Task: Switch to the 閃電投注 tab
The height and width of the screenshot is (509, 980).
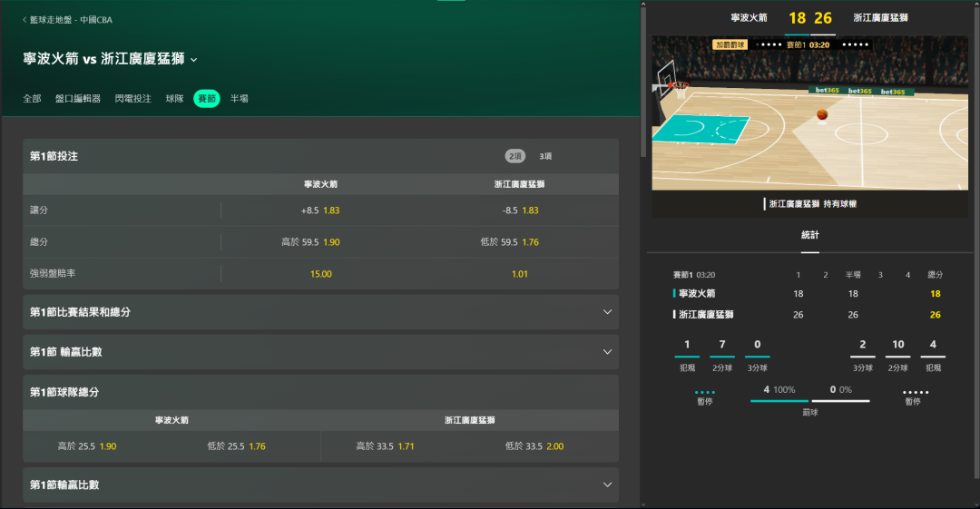Action: click(x=133, y=99)
